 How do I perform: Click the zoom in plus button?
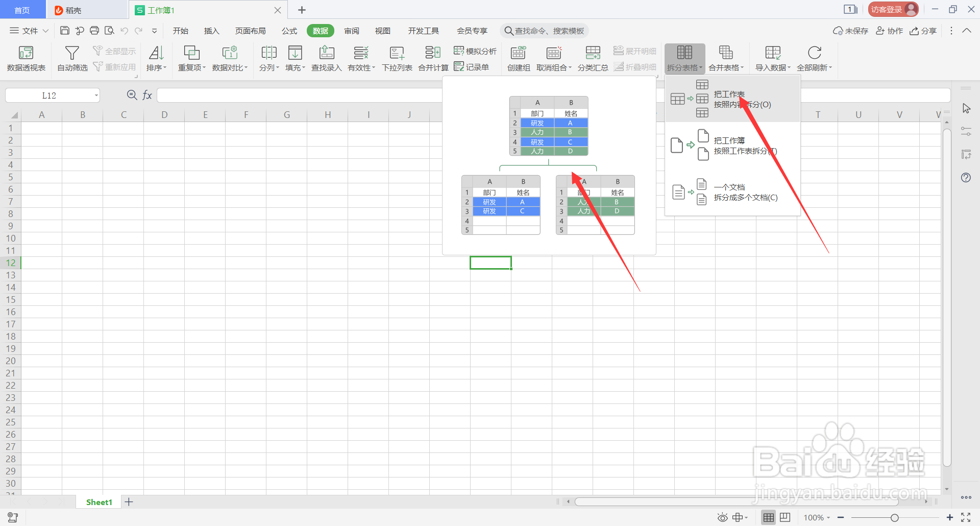[x=949, y=517]
